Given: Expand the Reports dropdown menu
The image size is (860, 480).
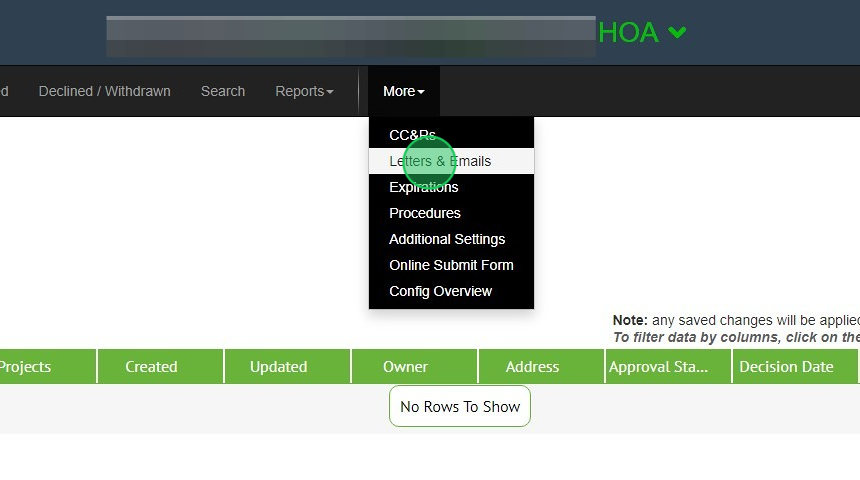Looking at the screenshot, I should [304, 91].
